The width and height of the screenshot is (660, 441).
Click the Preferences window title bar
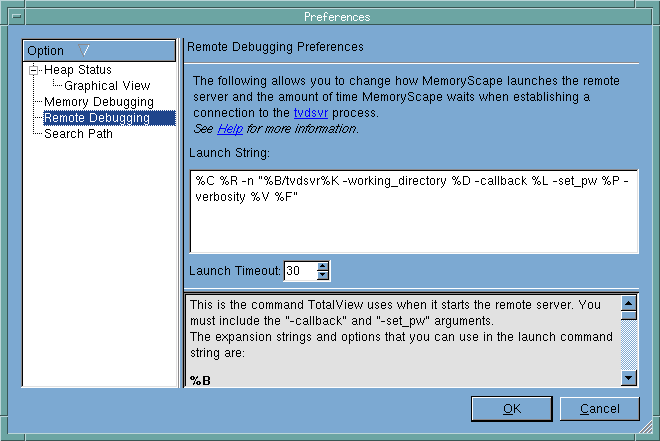click(x=330, y=16)
